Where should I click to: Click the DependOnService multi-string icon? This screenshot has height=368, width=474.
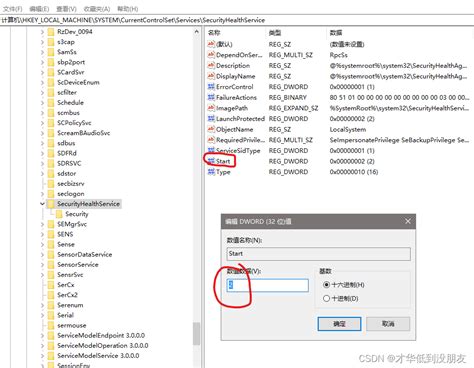[211, 55]
